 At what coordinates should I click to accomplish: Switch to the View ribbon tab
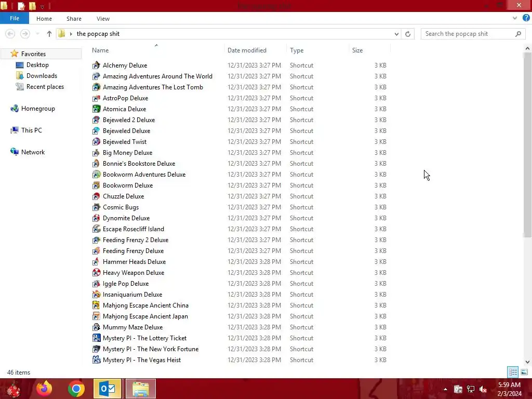pyautogui.click(x=103, y=19)
